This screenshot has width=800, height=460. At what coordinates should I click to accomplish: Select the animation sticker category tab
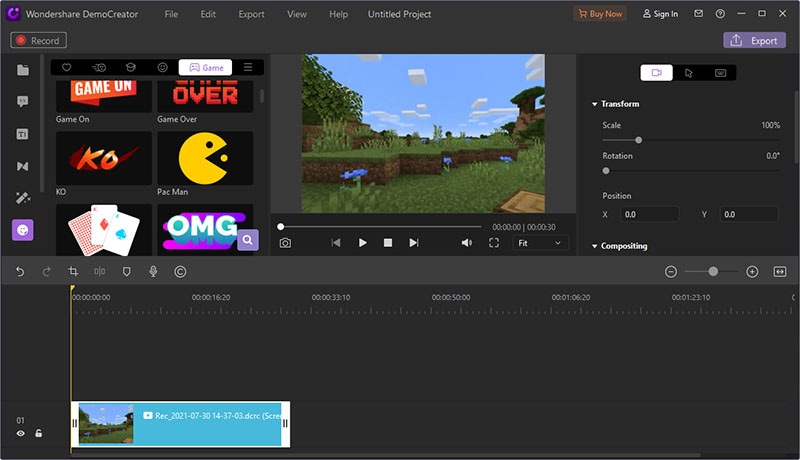(x=99, y=67)
